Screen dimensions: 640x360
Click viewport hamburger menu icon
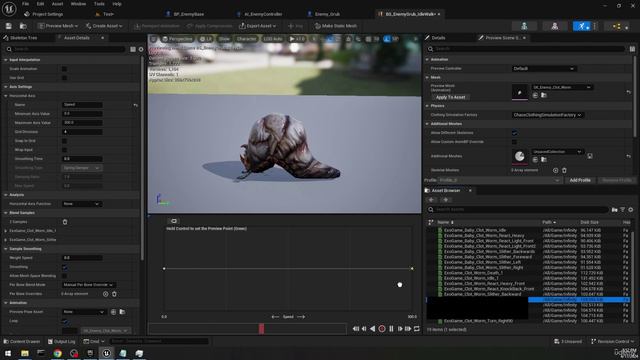[153, 39]
